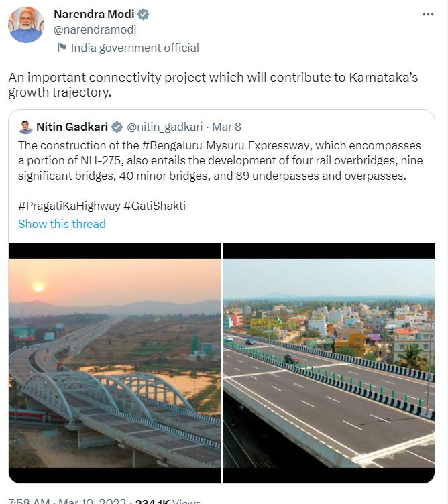The height and width of the screenshot is (504, 448).
Task: Open Narendra Modi display name link
Action: 94,15
